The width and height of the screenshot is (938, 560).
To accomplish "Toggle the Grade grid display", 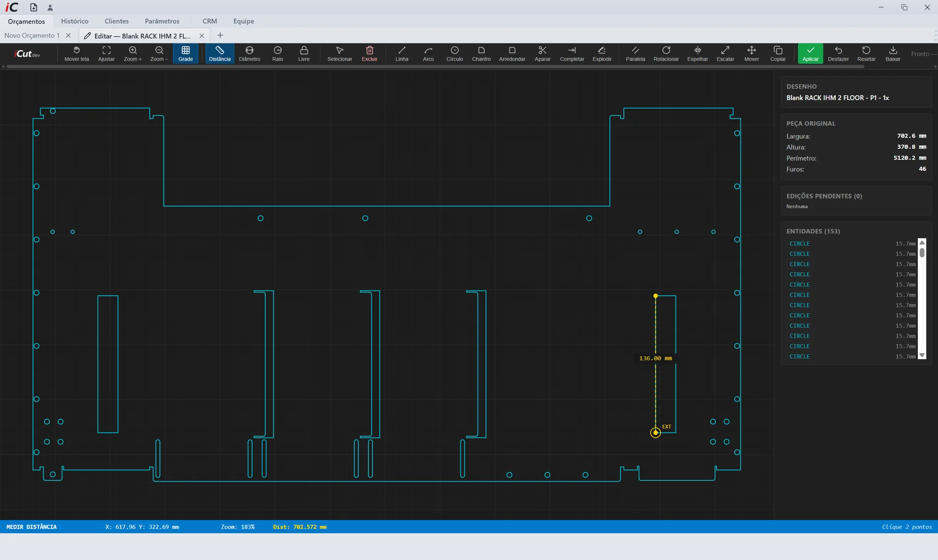I will point(186,54).
